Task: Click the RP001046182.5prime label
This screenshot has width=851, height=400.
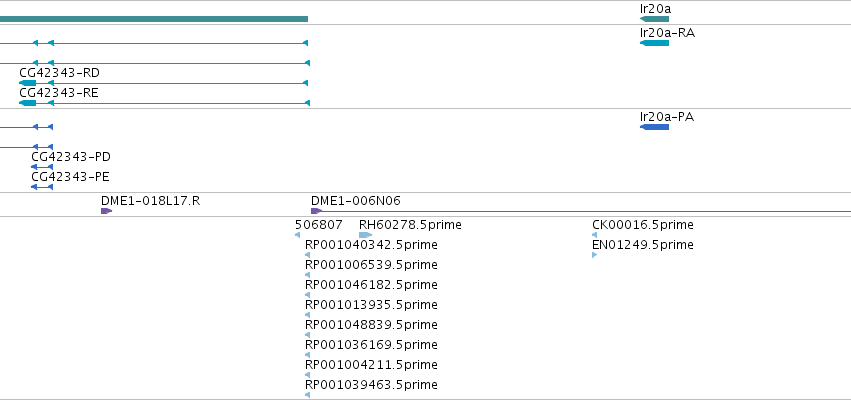Action: [371, 285]
